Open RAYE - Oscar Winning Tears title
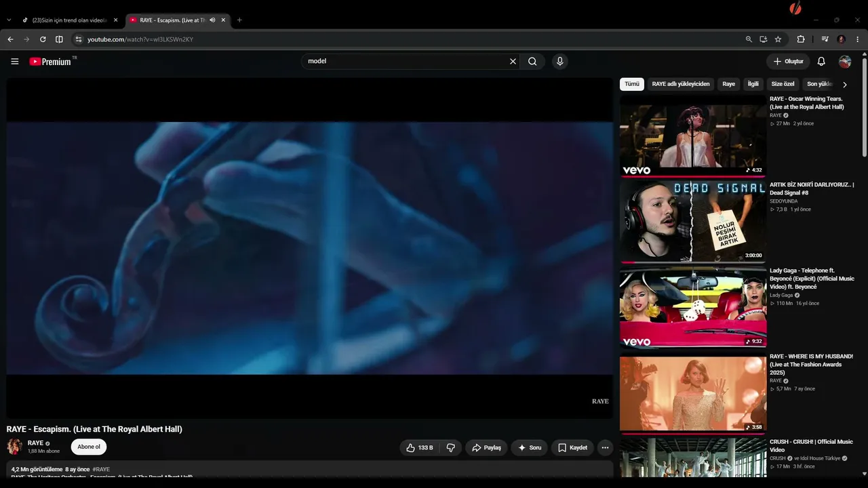This screenshot has height=488, width=868. (807, 103)
